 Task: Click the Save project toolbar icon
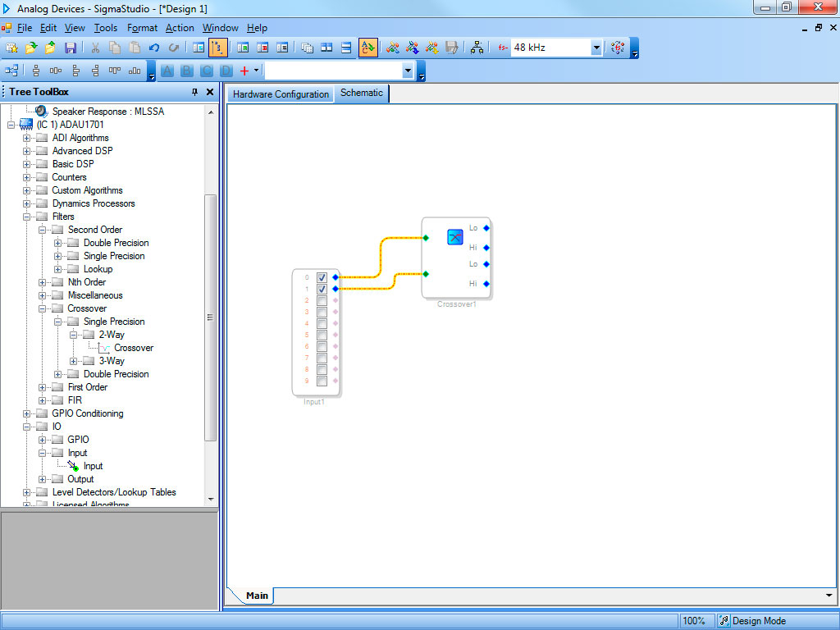pos(71,48)
